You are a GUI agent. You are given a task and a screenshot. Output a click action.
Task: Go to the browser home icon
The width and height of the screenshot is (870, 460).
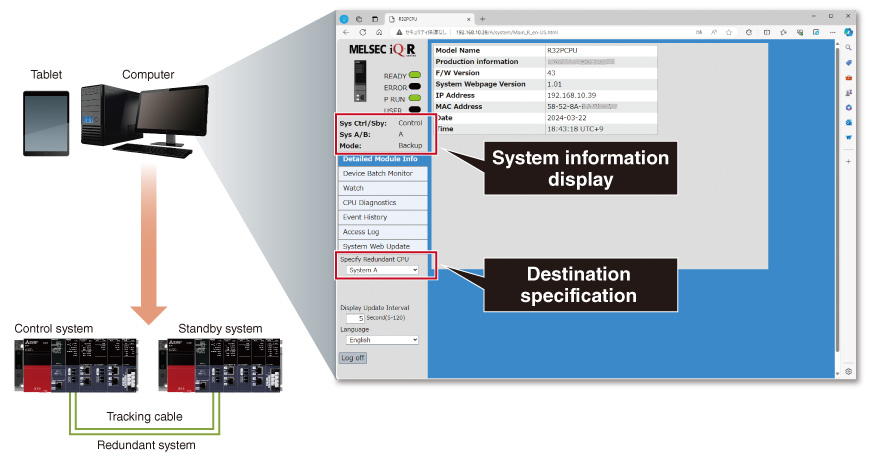tap(379, 32)
